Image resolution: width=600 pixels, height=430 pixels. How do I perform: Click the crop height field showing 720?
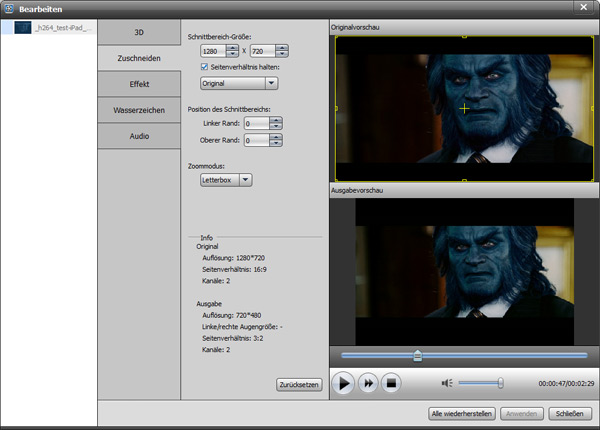coord(263,51)
